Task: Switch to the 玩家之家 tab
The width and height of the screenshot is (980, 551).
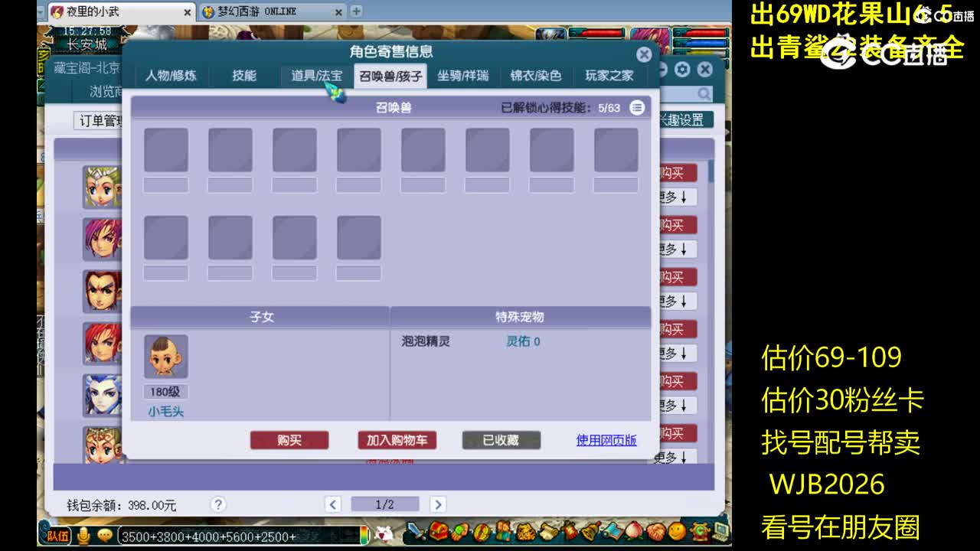Action: coord(609,75)
